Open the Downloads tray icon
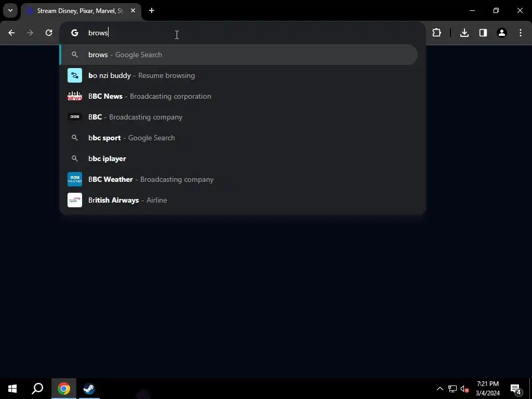Screen dimensions: 532x399 (464, 33)
